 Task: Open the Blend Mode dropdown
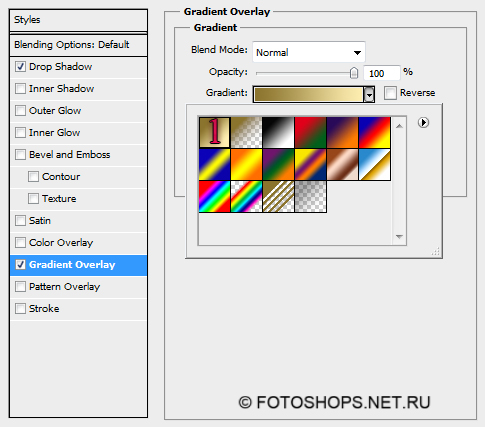tap(309, 52)
